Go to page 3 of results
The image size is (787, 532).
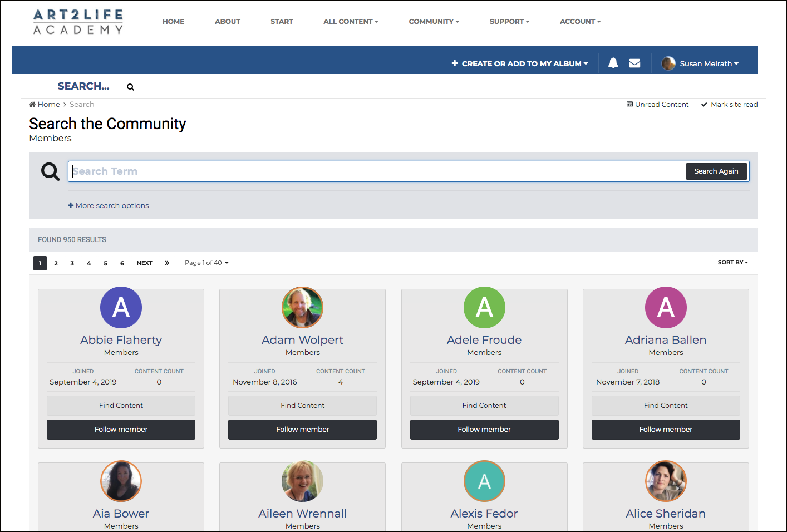click(x=72, y=263)
